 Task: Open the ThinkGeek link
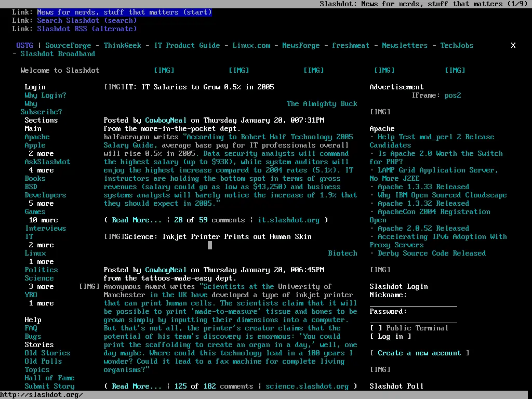(x=123, y=46)
